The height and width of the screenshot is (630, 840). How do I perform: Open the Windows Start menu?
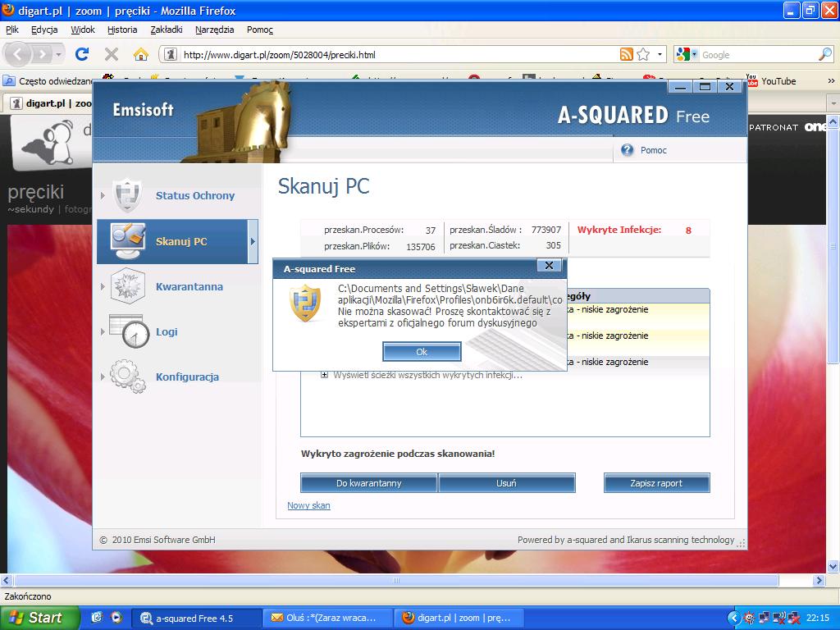[39, 618]
